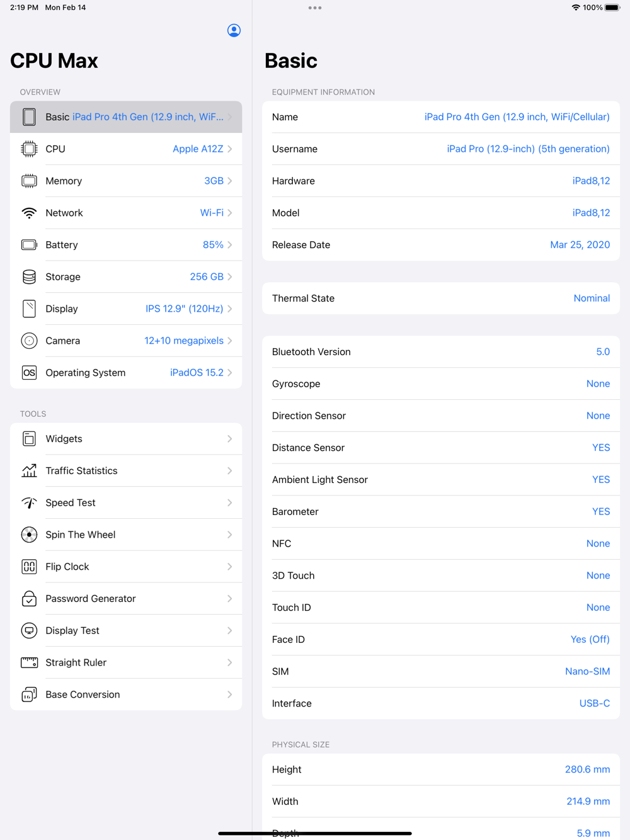Expand Memory row chevron

pos(230,181)
